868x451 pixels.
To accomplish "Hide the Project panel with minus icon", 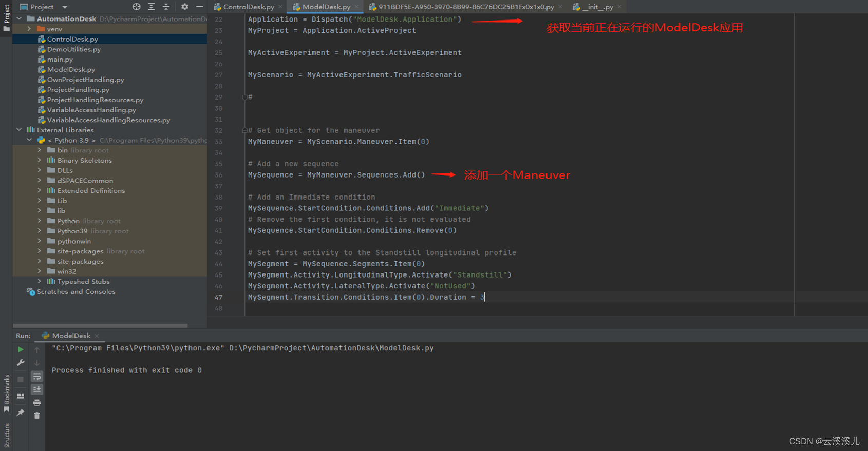I will [199, 7].
